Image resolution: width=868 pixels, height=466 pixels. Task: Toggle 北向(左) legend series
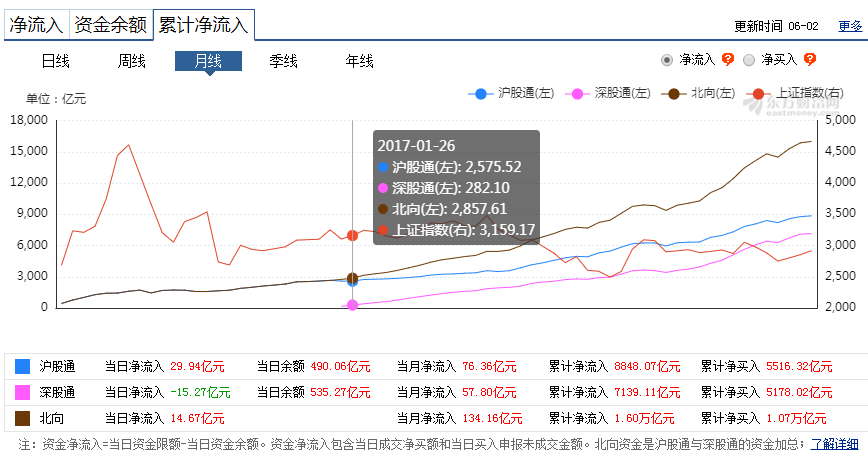point(699,94)
